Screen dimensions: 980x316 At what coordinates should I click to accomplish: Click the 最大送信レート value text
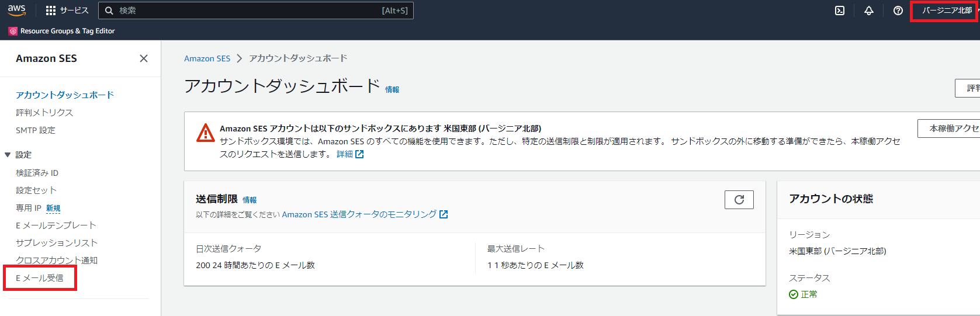(535, 265)
